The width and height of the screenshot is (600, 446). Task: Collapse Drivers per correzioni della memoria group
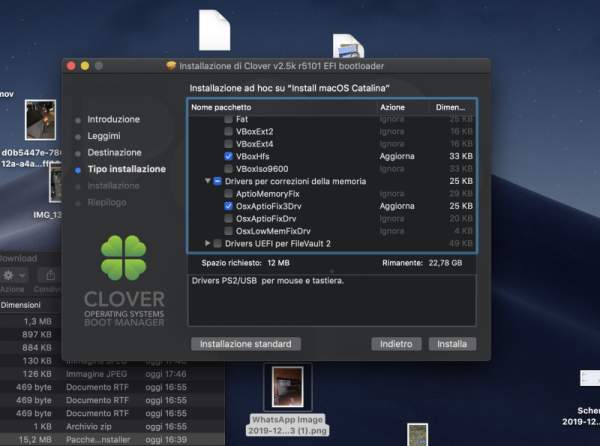pyautogui.click(x=207, y=181)
